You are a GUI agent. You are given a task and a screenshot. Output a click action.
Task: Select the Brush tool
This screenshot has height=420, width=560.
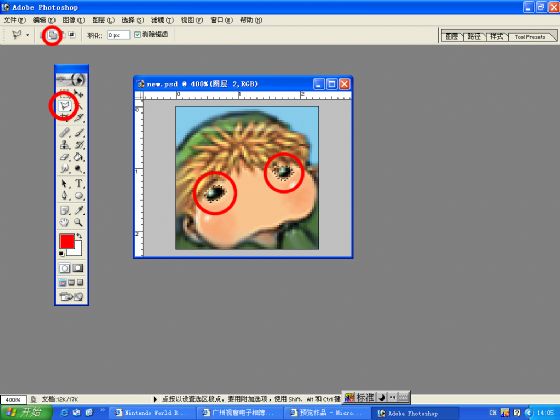tap(79, 132)
